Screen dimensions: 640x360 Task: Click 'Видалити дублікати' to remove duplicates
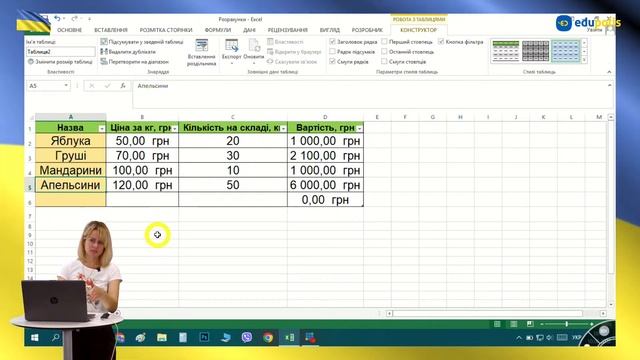[x=128, y=52]
